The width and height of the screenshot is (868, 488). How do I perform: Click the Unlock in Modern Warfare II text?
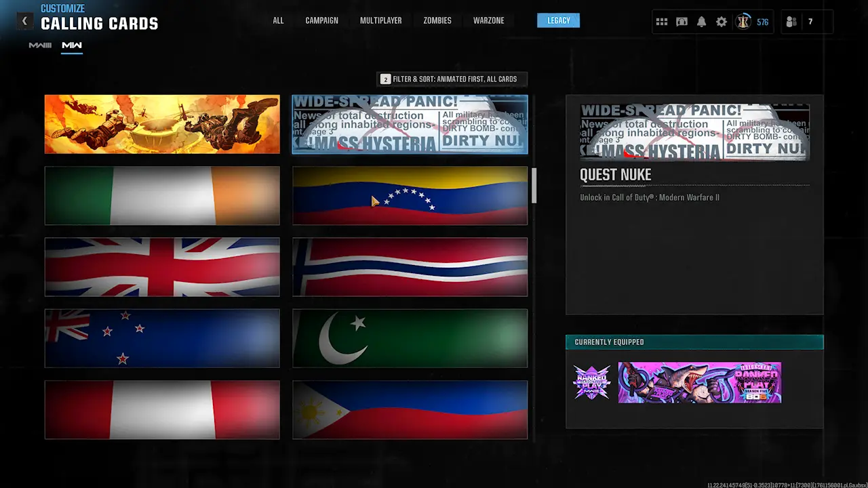pyautogui.click(x=650, y=197)
